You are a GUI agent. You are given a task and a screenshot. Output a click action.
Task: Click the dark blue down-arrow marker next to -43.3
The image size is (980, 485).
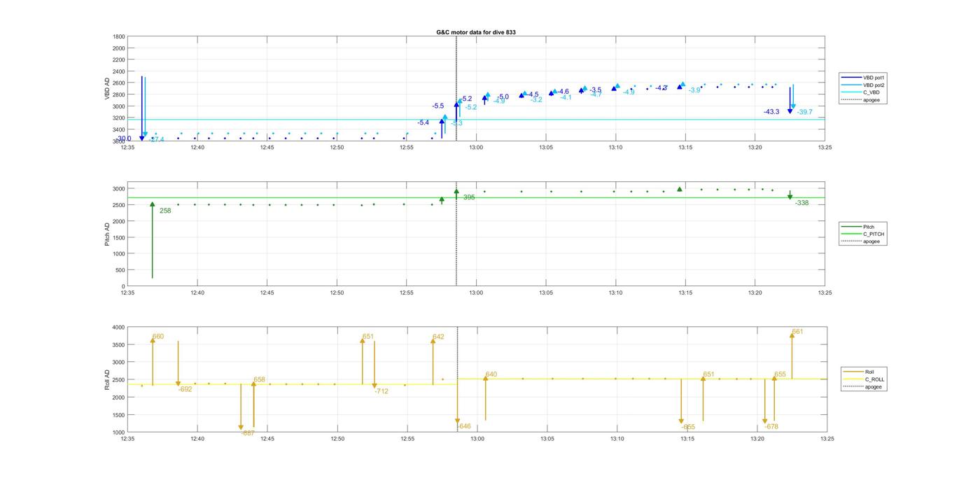click(790, 111)
